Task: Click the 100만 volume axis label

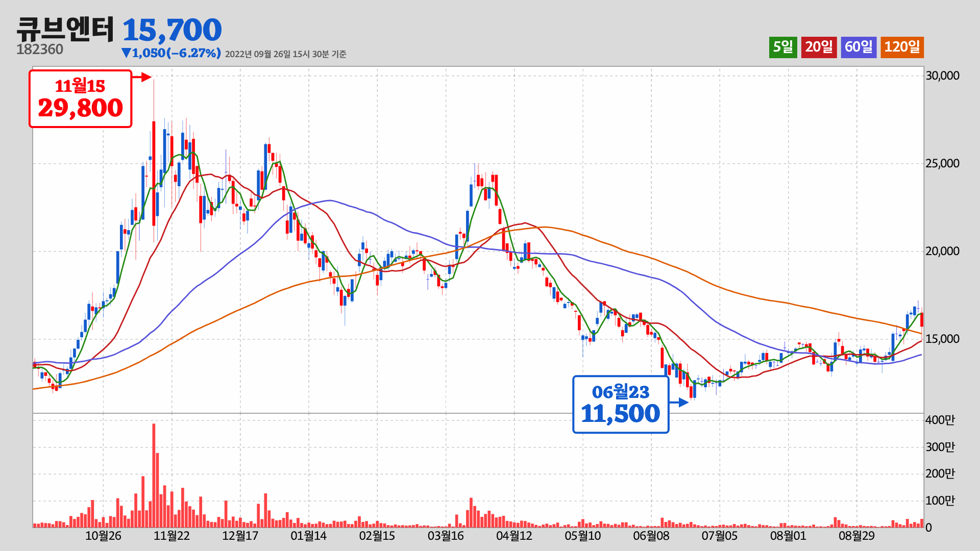Action: 940,501
